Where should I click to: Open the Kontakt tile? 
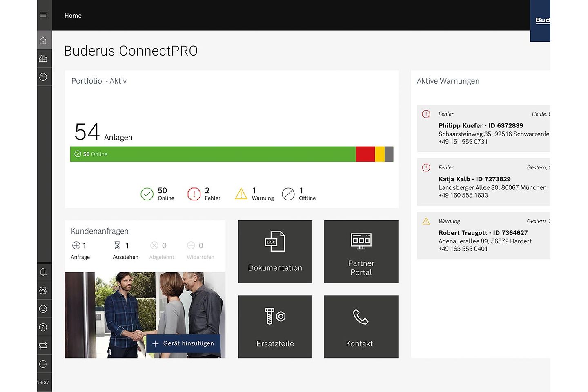pos(361,327)
